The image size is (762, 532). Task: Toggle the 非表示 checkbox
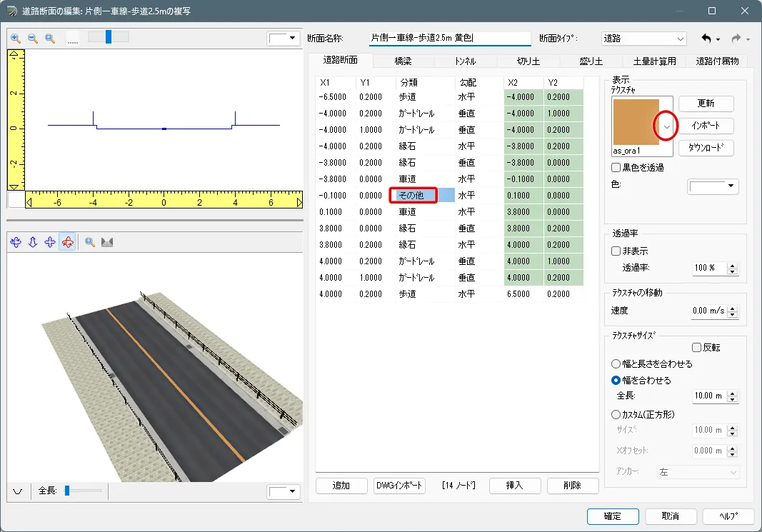[616, 251]
